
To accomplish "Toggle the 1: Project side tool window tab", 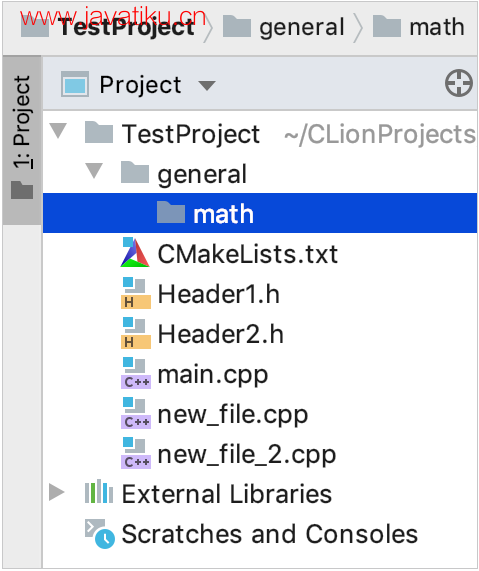I will [22, 140].
